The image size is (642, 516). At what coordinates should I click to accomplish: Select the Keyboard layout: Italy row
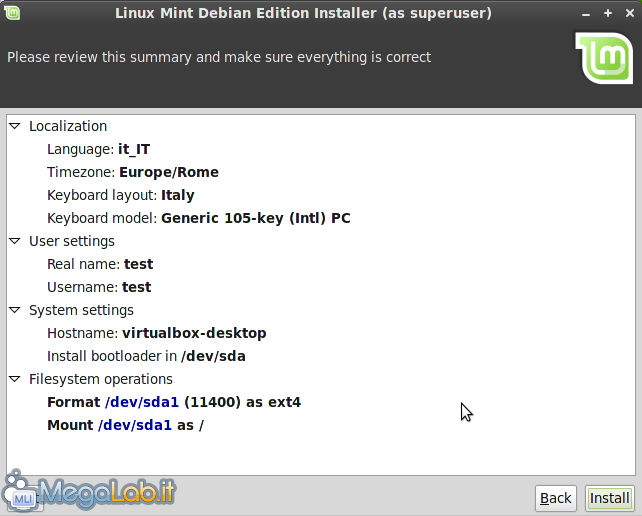[x=120, y=195]
